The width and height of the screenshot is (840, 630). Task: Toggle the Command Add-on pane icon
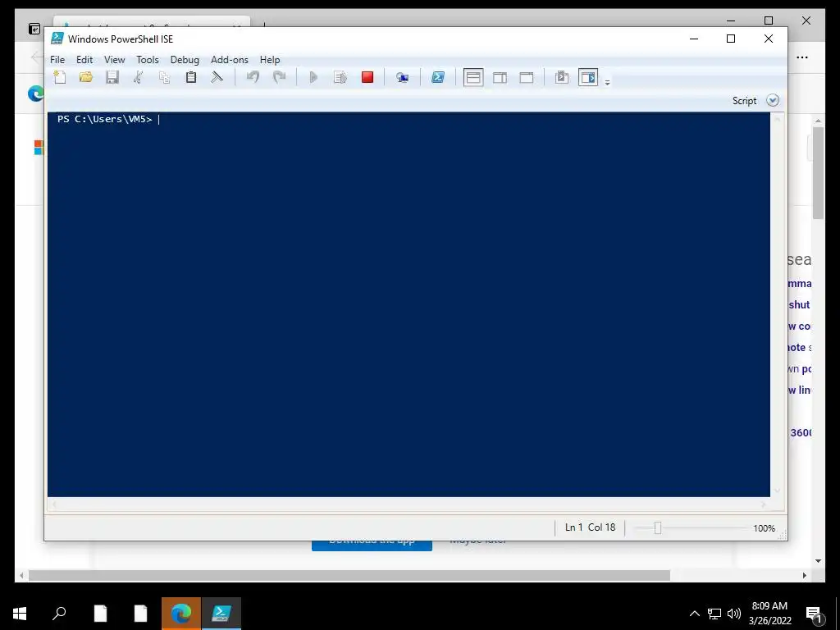click(588, 78)
